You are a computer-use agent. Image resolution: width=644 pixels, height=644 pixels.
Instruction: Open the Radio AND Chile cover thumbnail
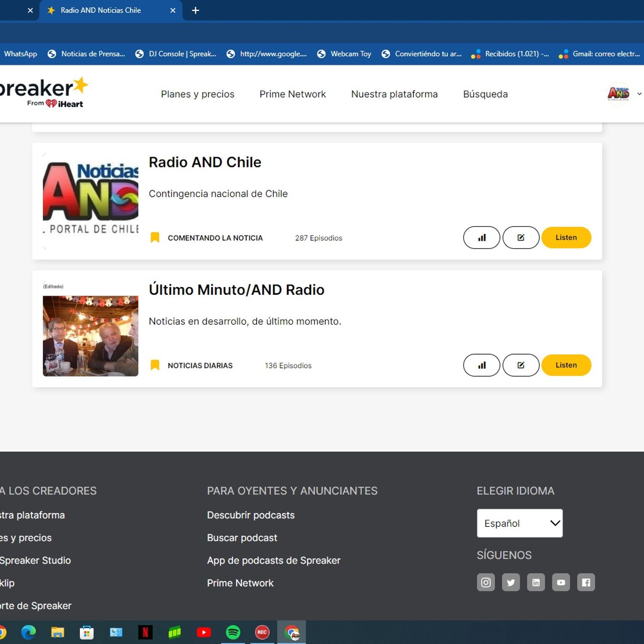pyautogui.click(x=90, y=201)
